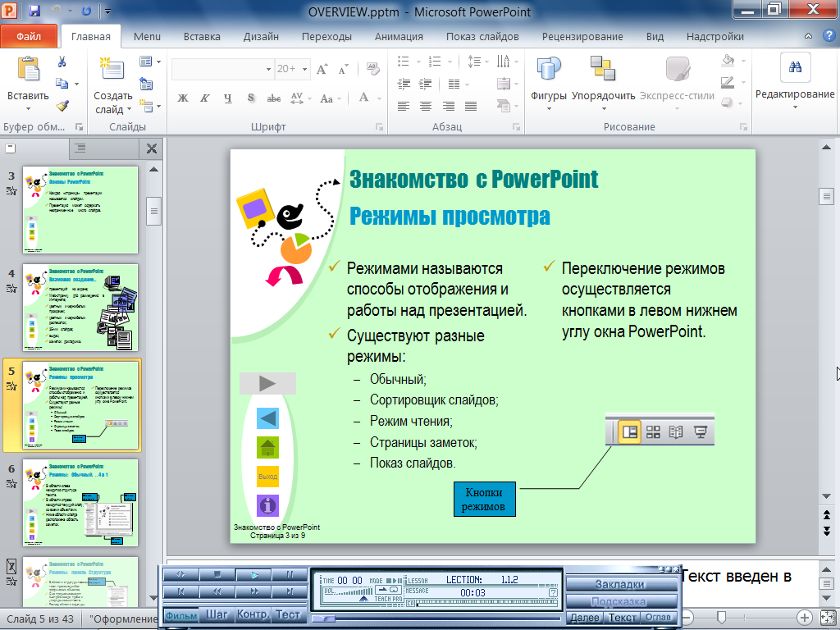Viewport: 840px width, 630px height.
Task: Justify the paragraph text
Action: (471, 106)
